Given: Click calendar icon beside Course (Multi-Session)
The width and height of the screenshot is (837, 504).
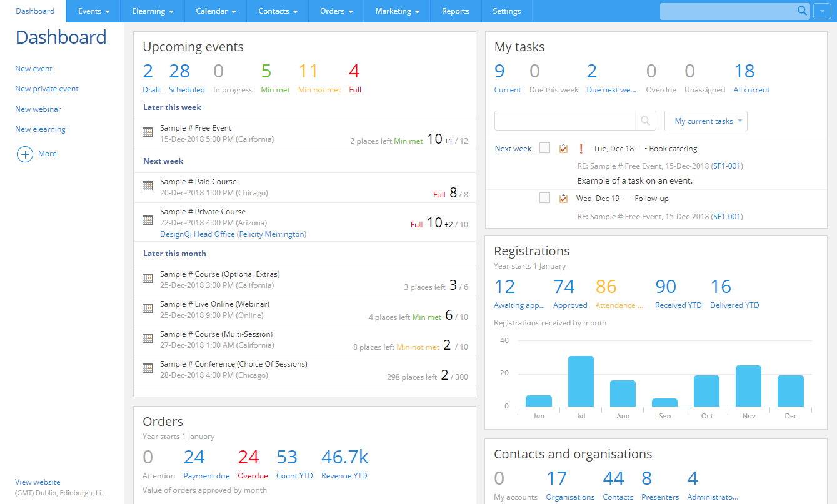Looking at the screenshot, I should click(x=148, y=338).
